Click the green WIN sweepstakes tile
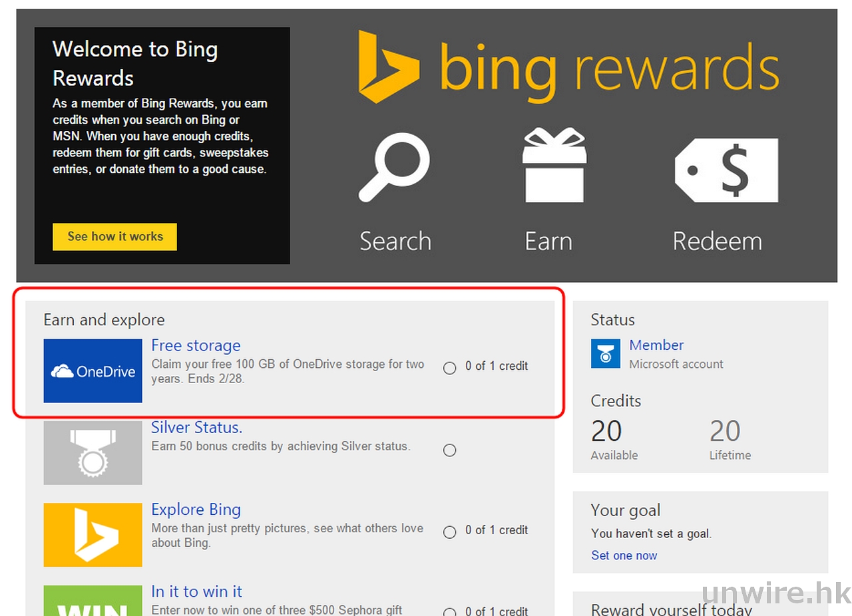 tap(93, 600)
